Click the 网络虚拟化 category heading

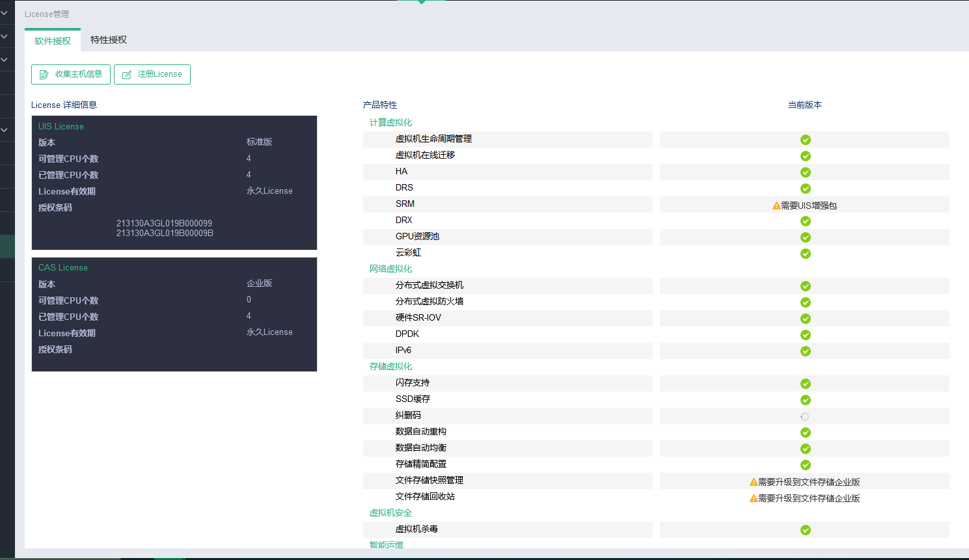click(x=390, y=269)
